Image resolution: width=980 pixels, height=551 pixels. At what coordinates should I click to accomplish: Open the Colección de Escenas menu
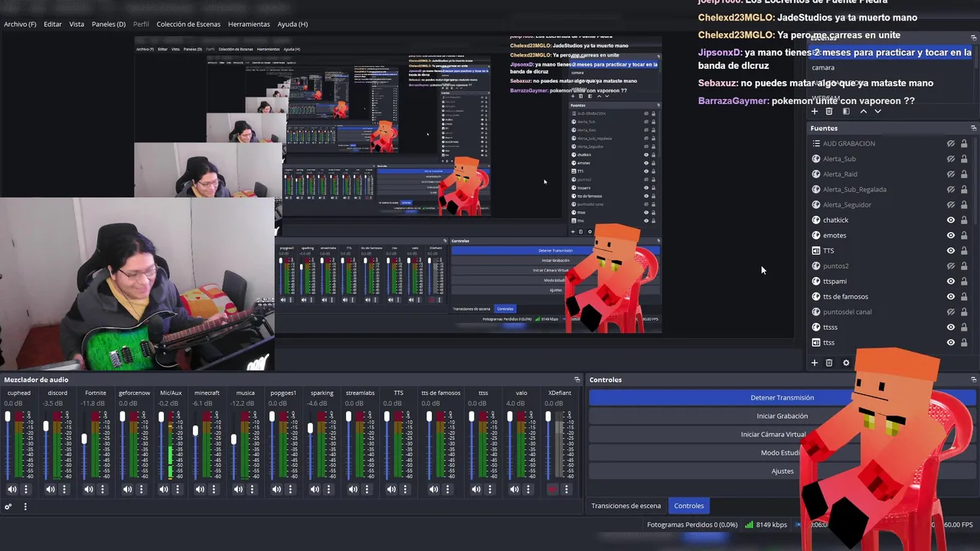(x=188, y=24)
